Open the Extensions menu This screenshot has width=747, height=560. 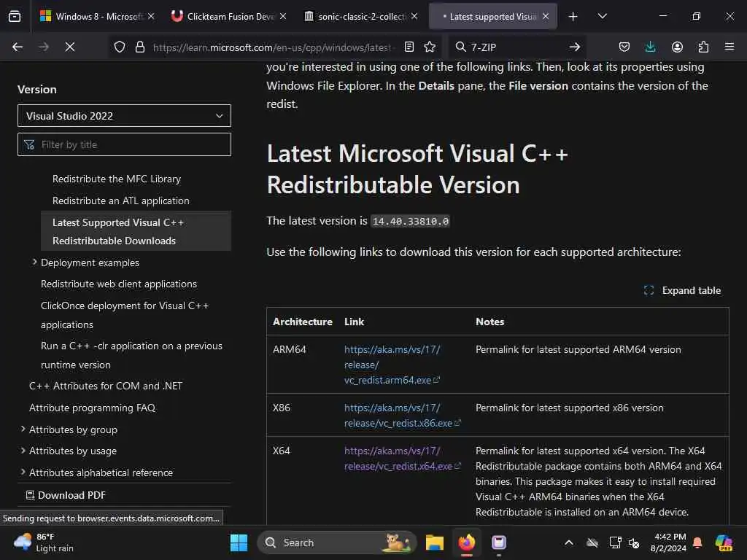703,47
